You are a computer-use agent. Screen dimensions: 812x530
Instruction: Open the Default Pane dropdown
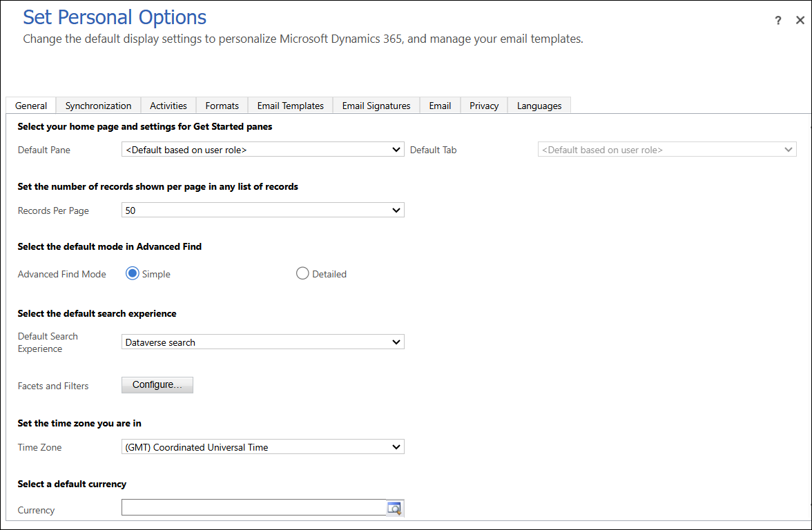[262, 149]
